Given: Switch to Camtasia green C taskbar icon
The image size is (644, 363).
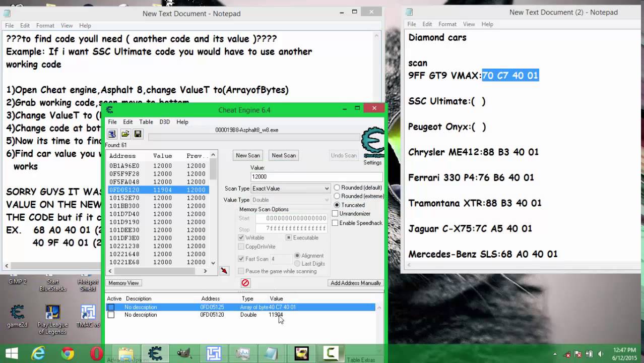Looking at the screenshot, I should [331, 353].
